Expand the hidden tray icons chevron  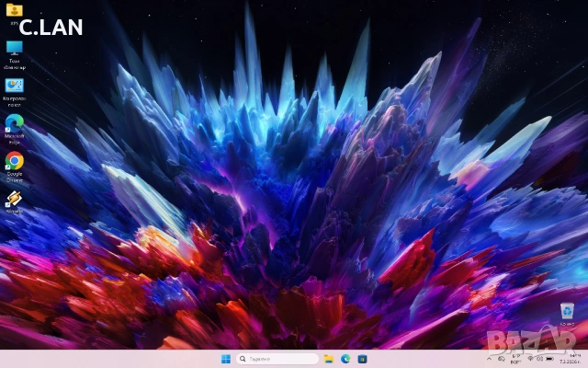tap(490, 358)
